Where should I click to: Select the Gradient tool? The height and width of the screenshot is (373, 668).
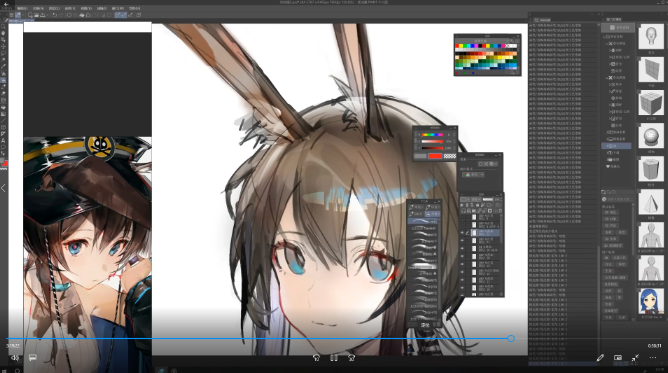[x=3, y=114]
